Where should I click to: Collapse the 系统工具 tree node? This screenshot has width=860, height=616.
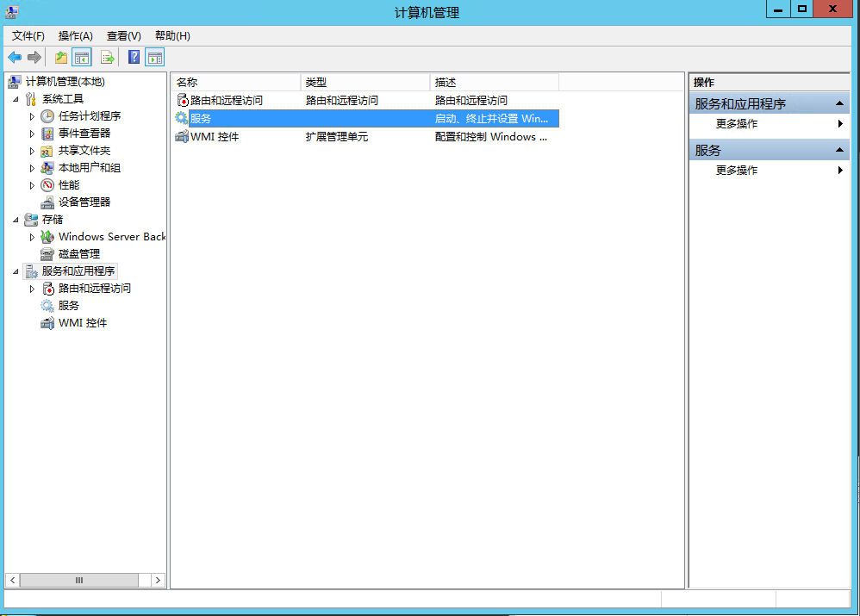(x=16, y=99)
